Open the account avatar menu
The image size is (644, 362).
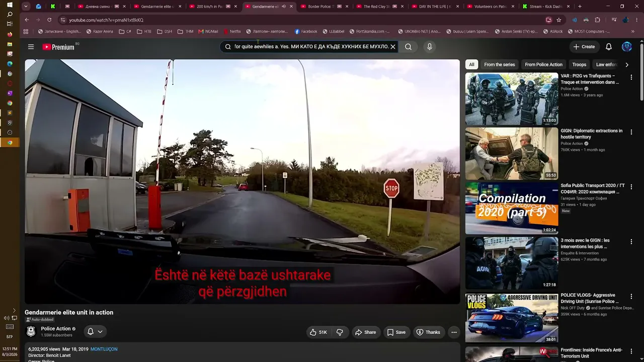tap(627, 47)
